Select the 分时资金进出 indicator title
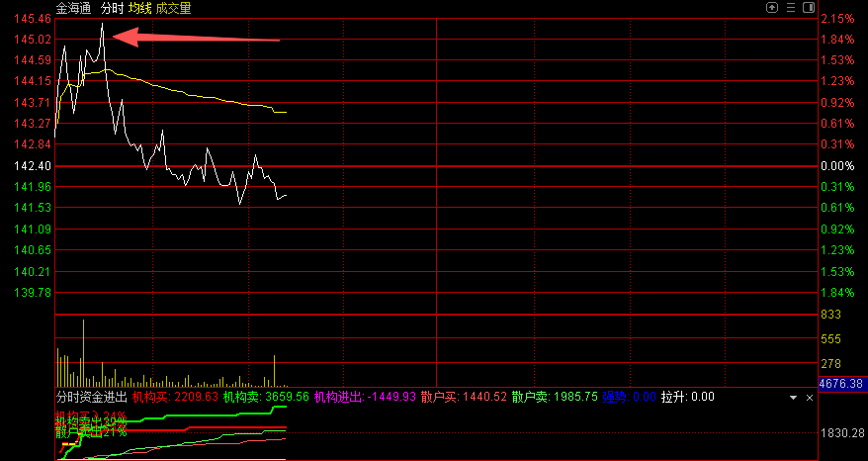The width and height of the screenshot is (868, 461). pos(90,397)
